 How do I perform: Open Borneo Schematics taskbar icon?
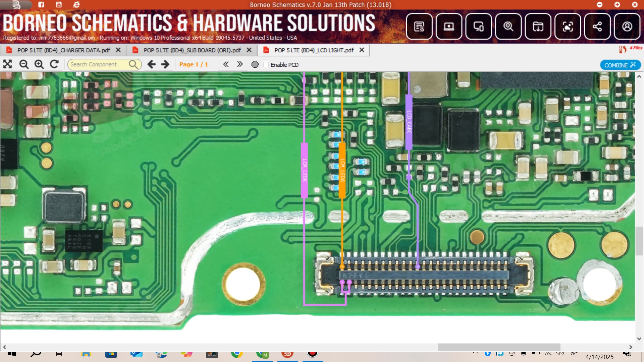coord(287,354)
